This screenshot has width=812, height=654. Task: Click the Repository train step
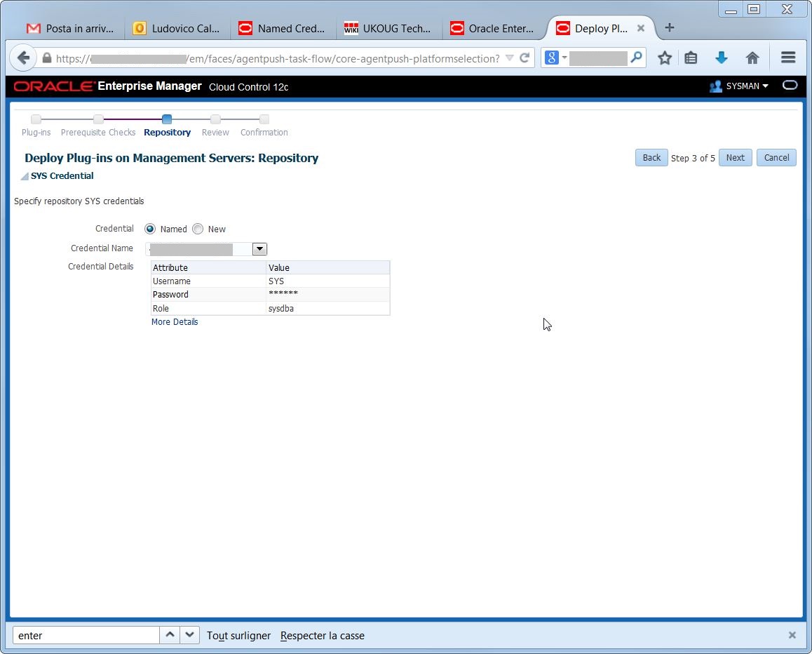pyautogui.click(x=168, y=132)
